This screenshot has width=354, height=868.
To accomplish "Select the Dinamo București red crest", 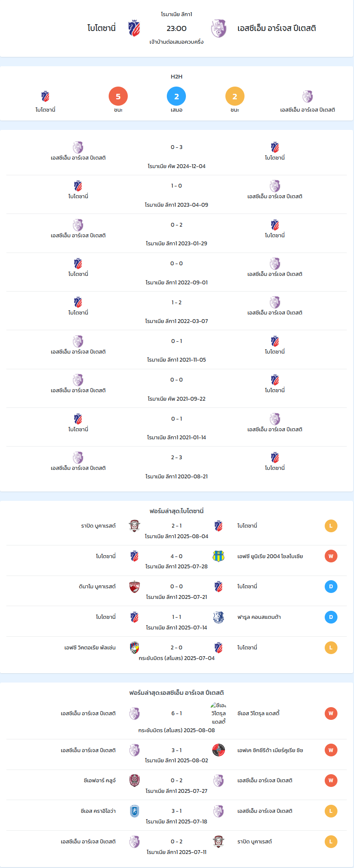I will click(135, 587).
